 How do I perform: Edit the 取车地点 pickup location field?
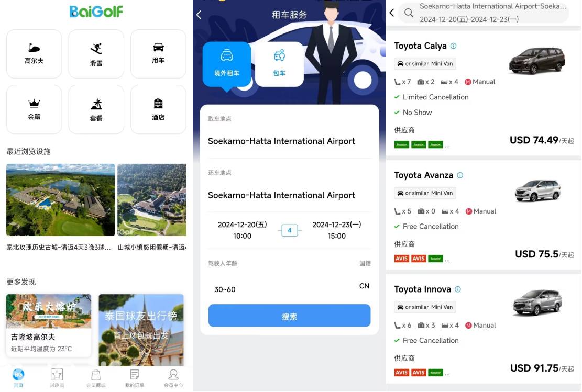click(x=281, y=141)
